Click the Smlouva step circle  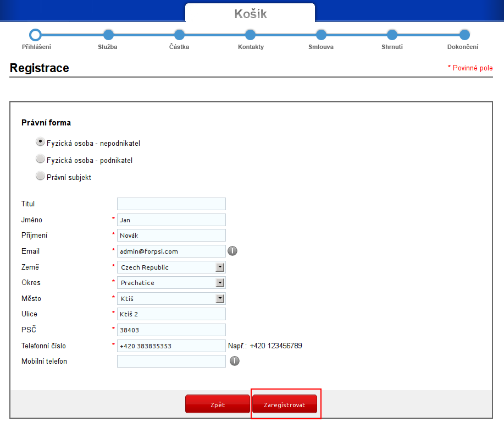(x=321, y=35)
